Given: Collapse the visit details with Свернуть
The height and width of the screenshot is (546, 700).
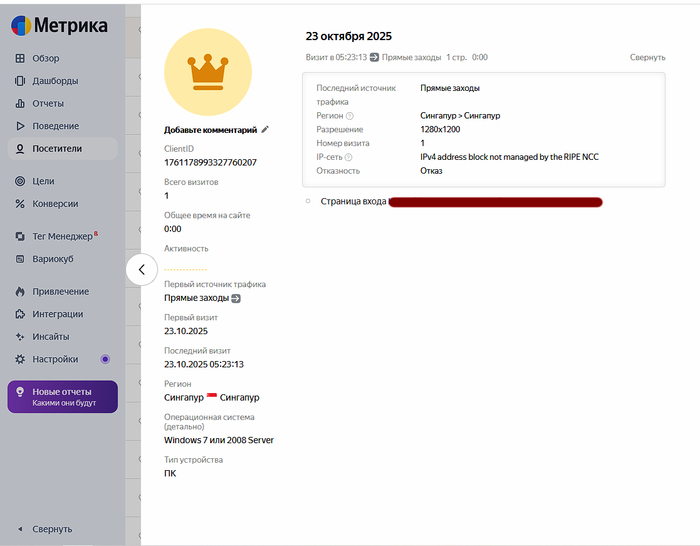Looking at the screenshot, I should pyautogui.click(x=647, y=57).
